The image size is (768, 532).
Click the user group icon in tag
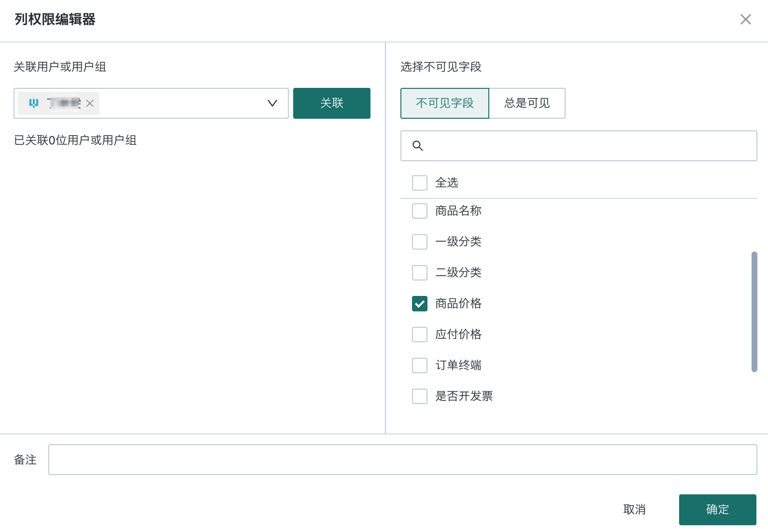click(x=33, y=103)
